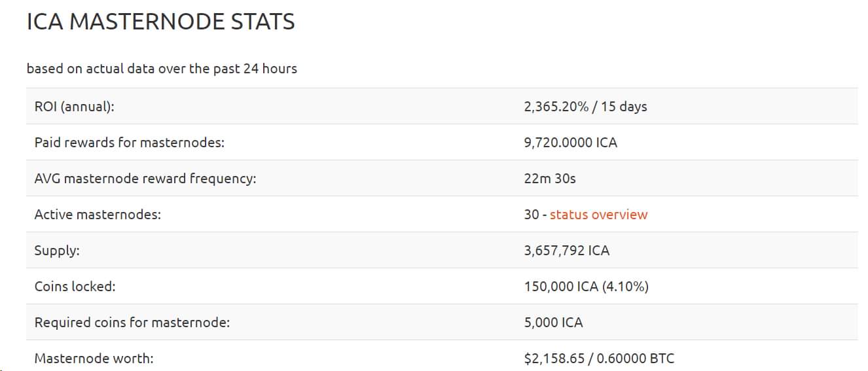Select the 22m 30s frequency value
This screenshot has height=371, width=868.
tap(550, 179)
